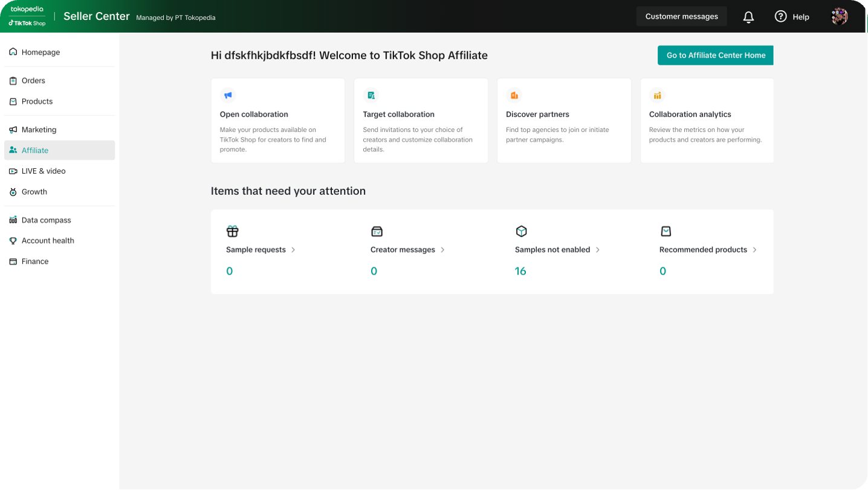Click the Creator messages icon

pyautogui.click(x=377, y=231)
